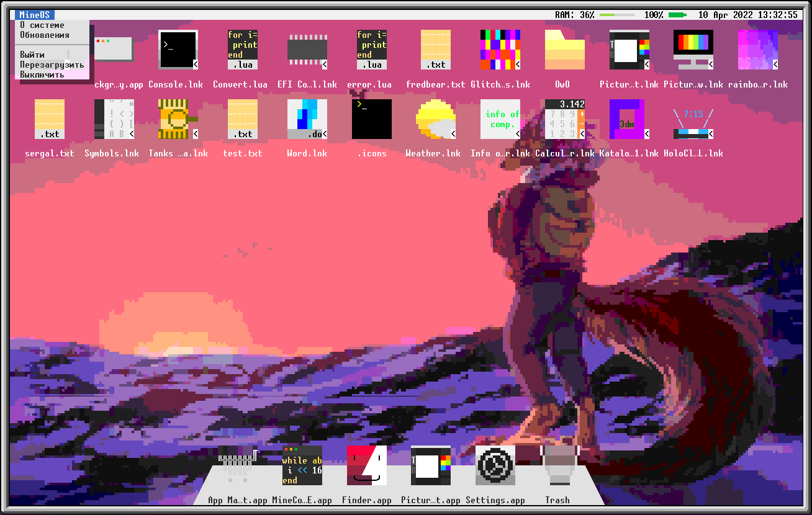Open Info of comp. shortcut
This screenshot has height=515, width=812.
pyautogui.click(x=500, y=119)
